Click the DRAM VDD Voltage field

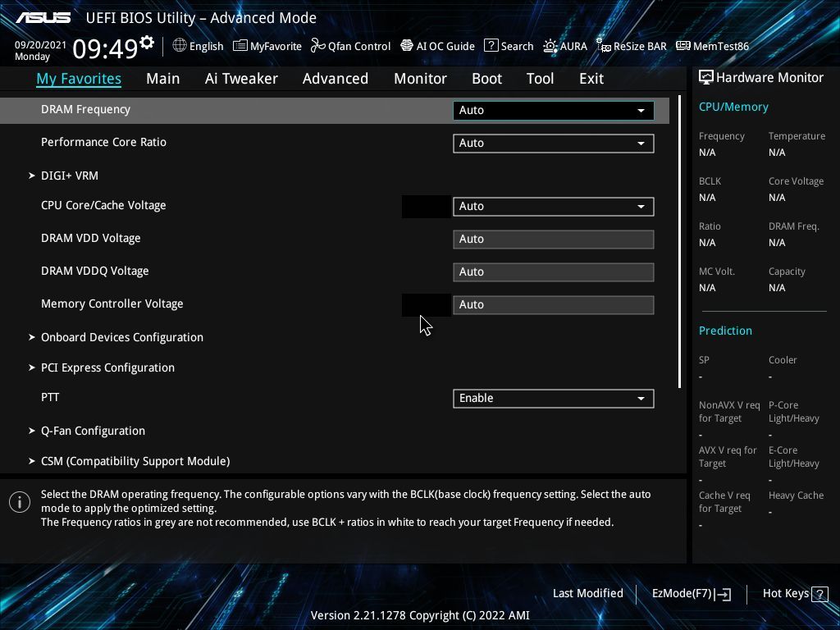pos(554,240)
